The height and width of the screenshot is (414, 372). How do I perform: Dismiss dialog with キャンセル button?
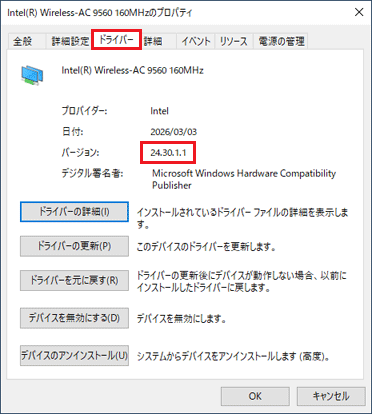(331, 396)
